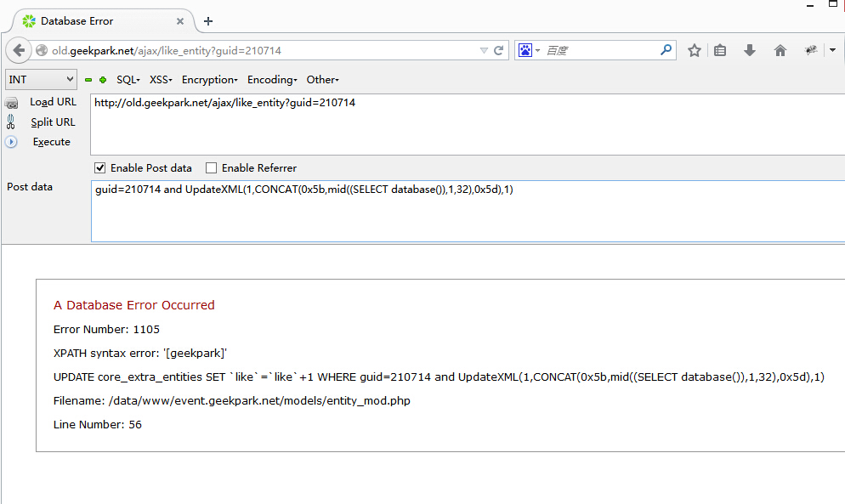The width and height of the screenshot is (845, 504).
Task: Click the Load URL label
Action: pyautogui.click(x=53, y=102)
